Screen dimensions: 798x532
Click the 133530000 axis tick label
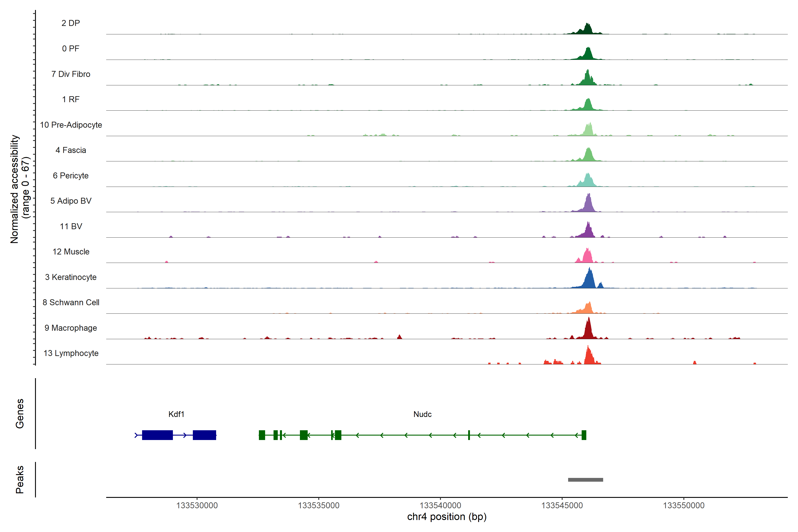click(197, 505)
